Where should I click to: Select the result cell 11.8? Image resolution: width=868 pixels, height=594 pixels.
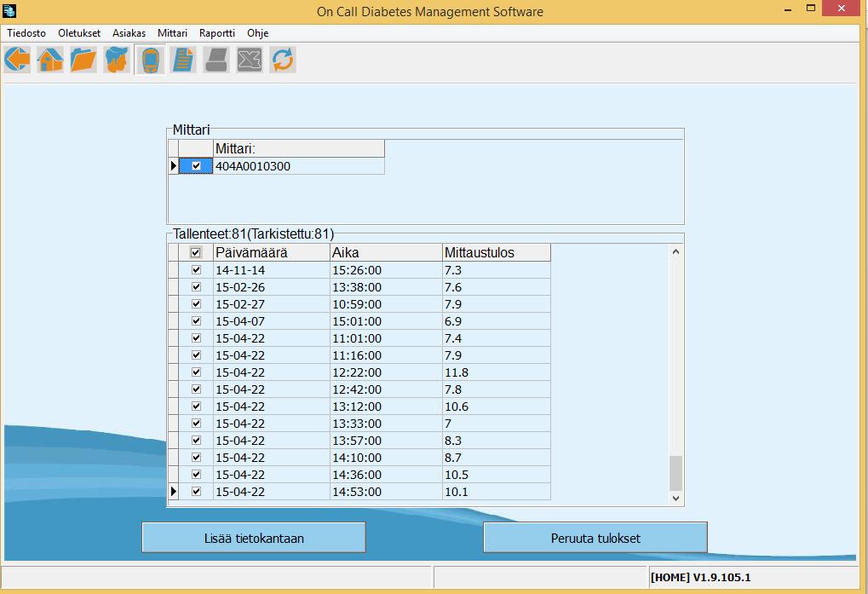click(x=497, y=372)
